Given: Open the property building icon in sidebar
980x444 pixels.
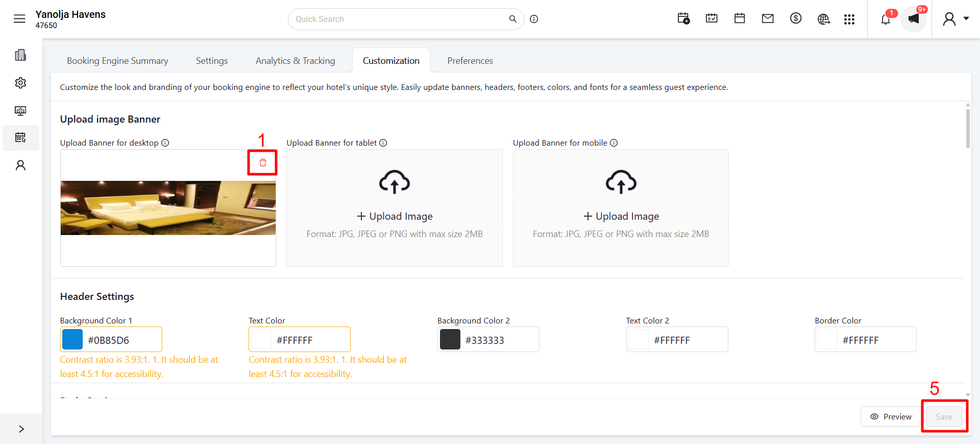Looking at the screenshot, I should tap(20, 55).
